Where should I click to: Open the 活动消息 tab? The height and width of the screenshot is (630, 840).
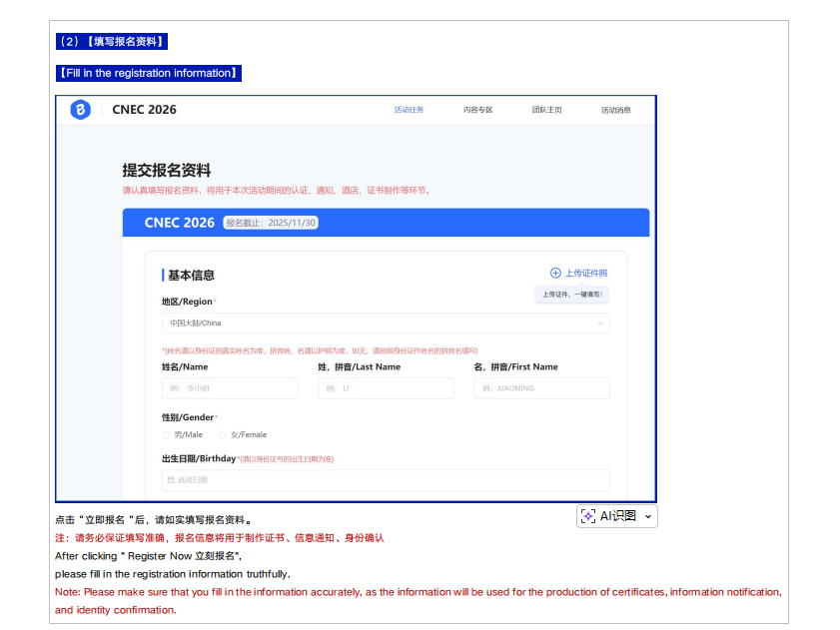(x=615, y=110)
